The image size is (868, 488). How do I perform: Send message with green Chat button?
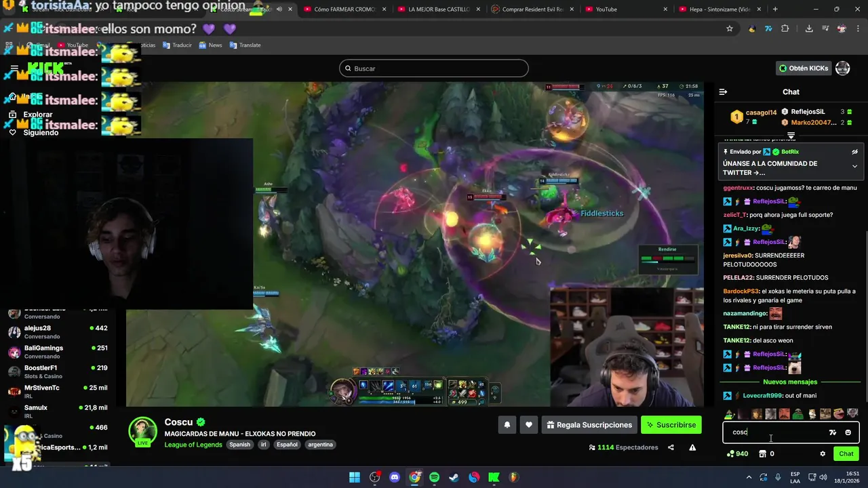(846, 454)
